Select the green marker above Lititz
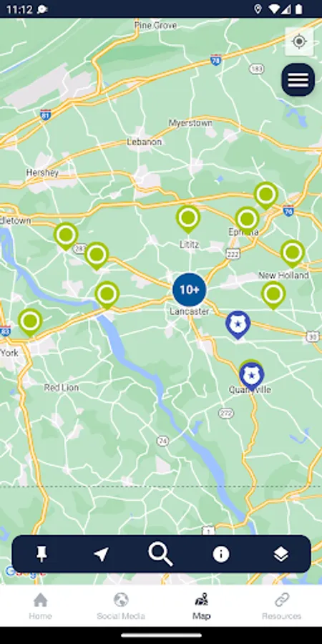 tap(188, 220)
